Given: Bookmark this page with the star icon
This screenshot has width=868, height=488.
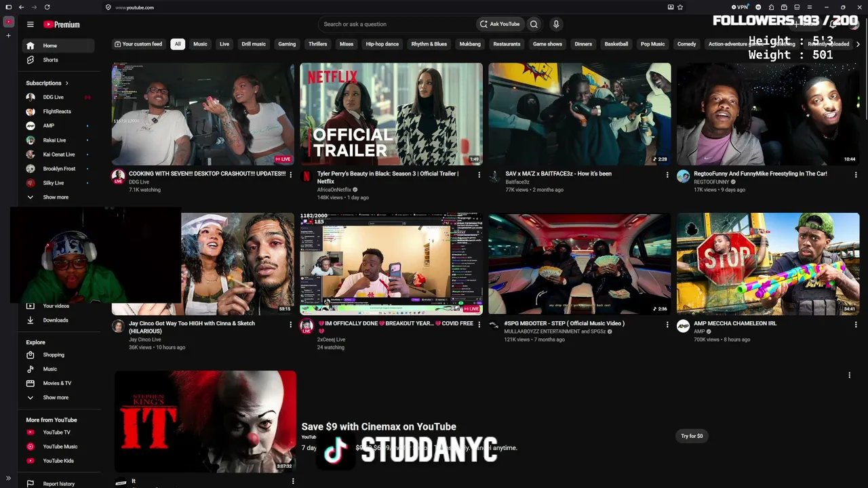Looking at the screenshot, I should (680, 7).
